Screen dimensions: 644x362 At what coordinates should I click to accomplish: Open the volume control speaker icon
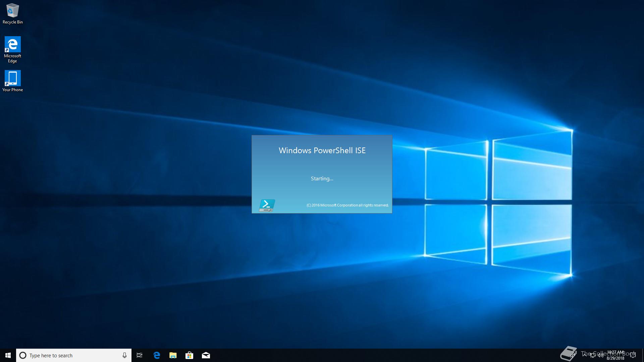(x=601, y=355)
